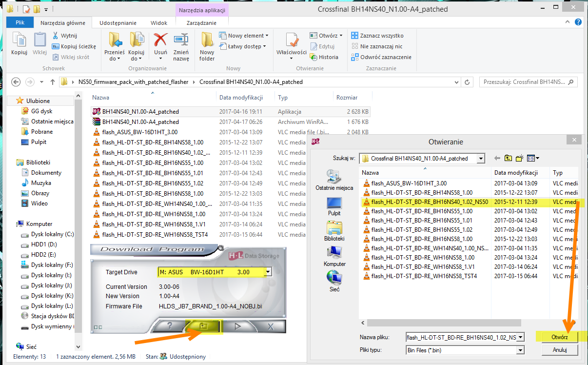Click the Explorer back navigation arrow
The image size is (588, 365).
pos(16,82)
